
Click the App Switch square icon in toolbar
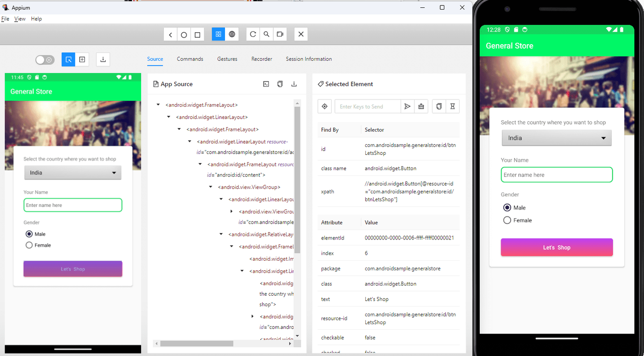pos(197,35)
